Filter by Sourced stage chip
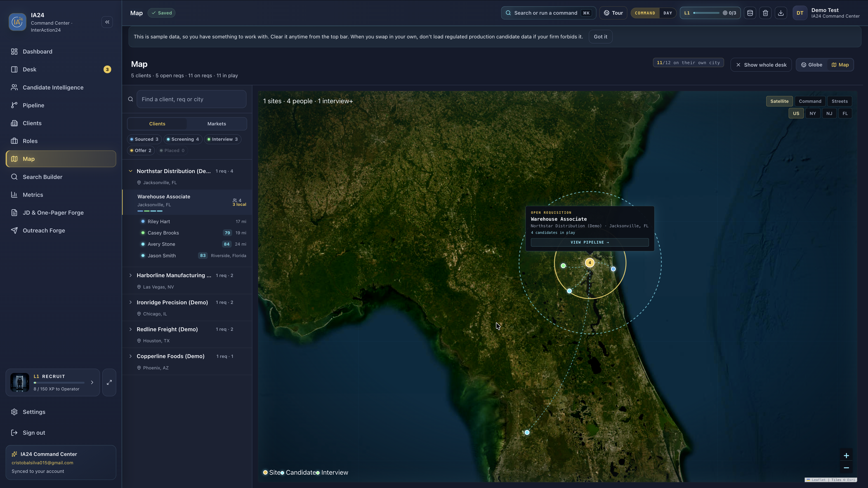Viewport: 868px width, 488px height. (x=144, y=139)
